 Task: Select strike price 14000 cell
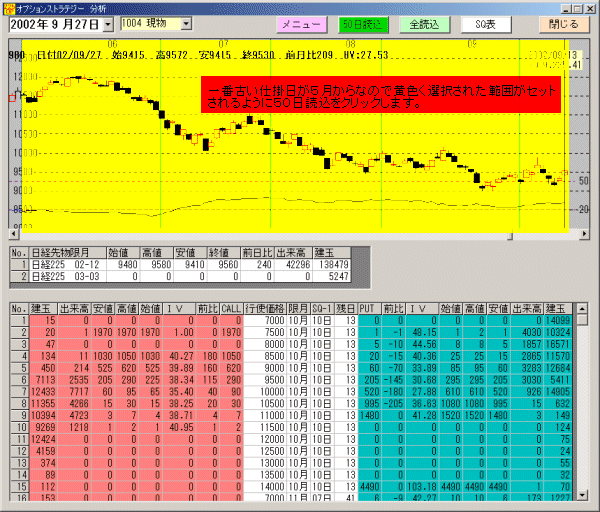point(265,486)
